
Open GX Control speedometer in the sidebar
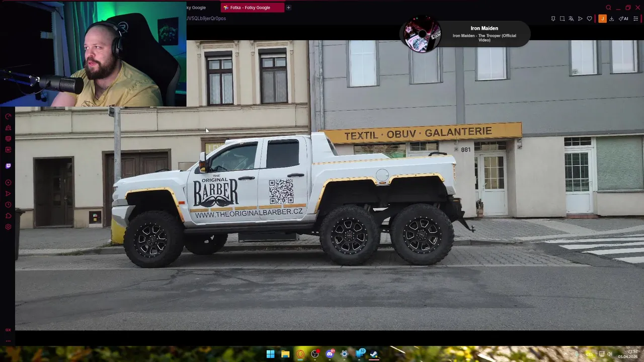[x=8, y=117]
